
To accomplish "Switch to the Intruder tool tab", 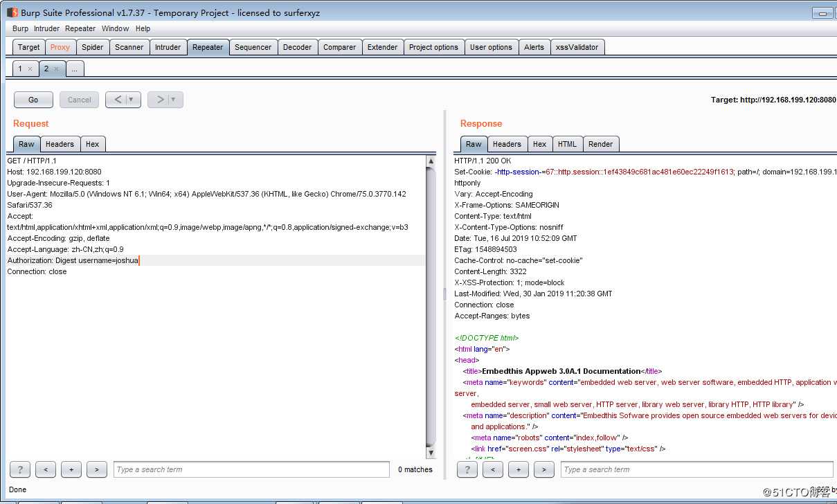I will (x=168, y=47).
